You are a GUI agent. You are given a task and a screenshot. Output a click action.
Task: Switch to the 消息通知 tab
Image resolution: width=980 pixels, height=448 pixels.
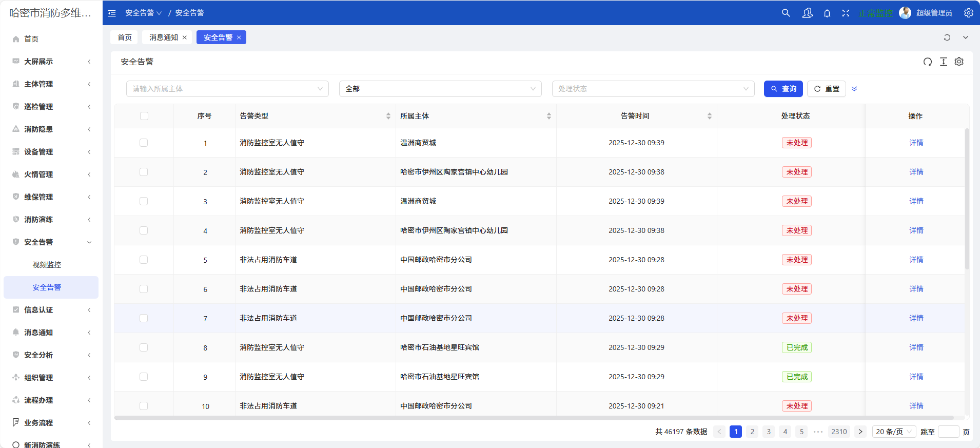tap(164, 37)
